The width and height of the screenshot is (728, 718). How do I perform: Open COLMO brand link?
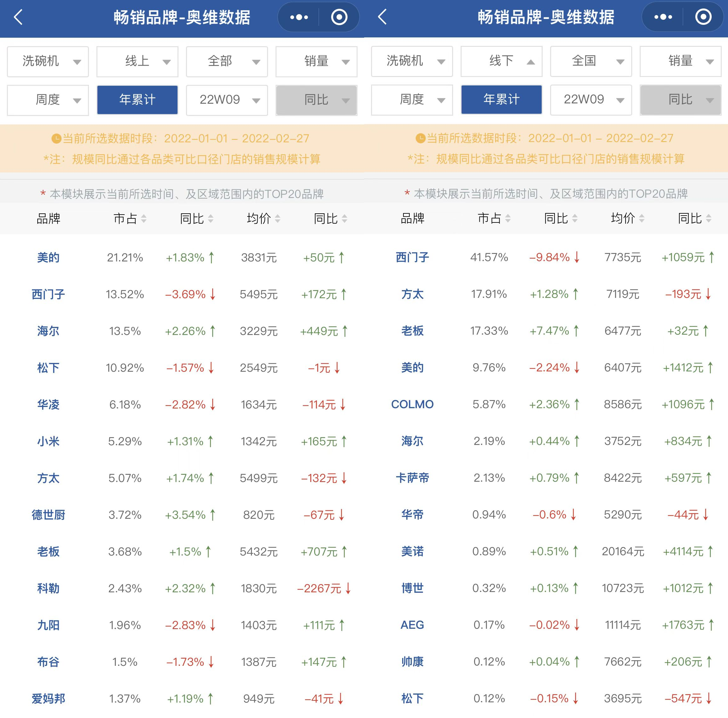(x=412, y=404)
